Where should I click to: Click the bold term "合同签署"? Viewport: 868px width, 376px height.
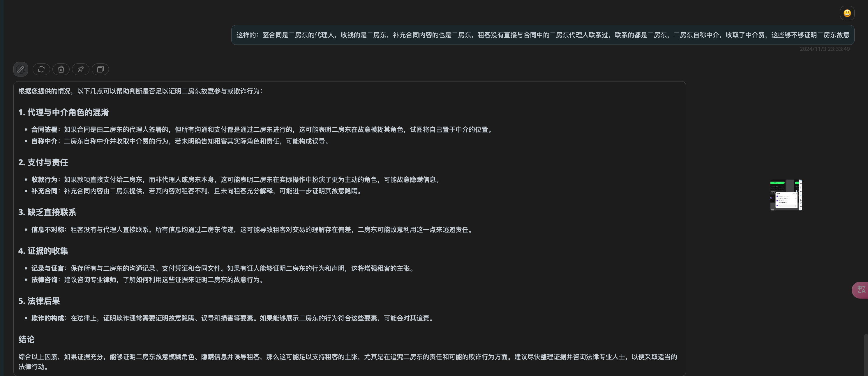click(44, 130)
